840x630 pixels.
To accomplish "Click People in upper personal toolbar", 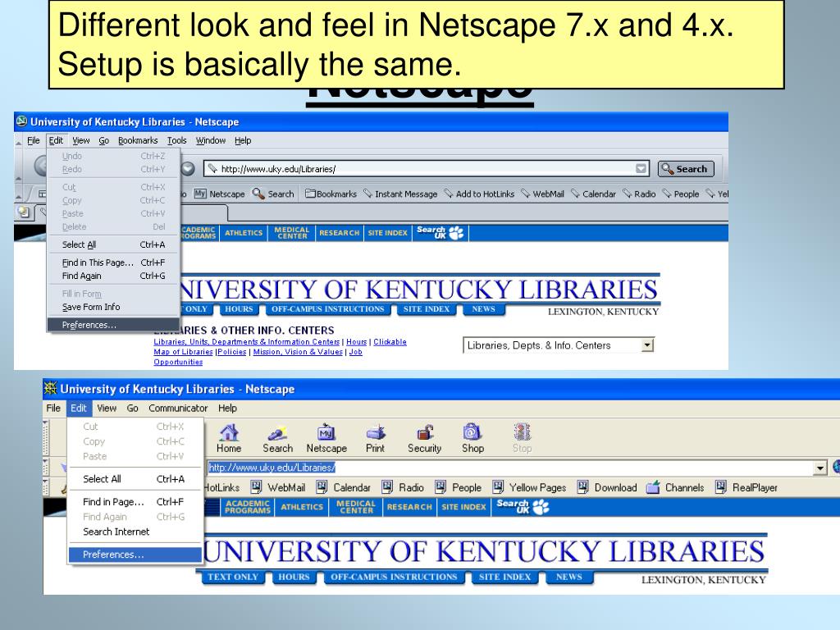I will click(x=681, y=194).
